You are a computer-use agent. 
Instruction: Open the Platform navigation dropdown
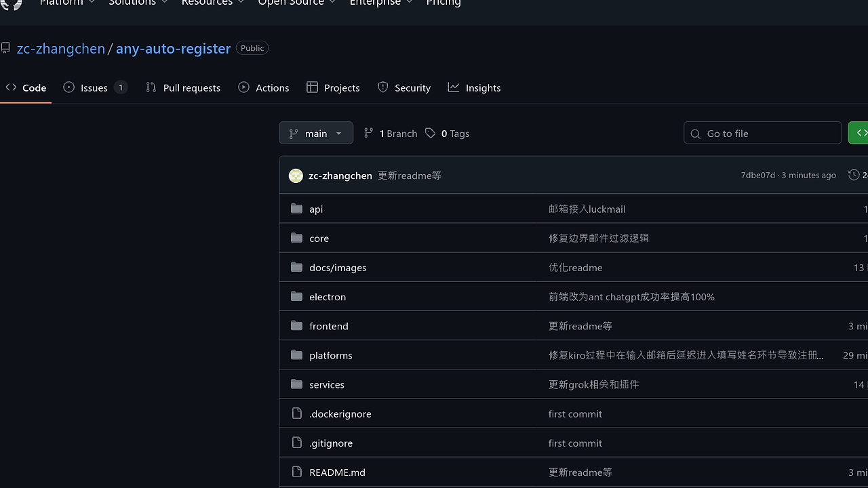pos(66,3)
